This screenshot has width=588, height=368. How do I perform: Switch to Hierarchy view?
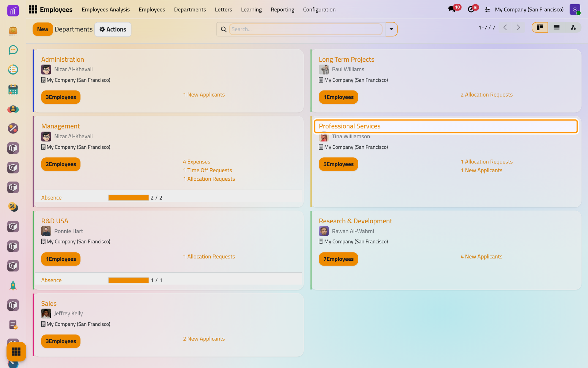pos(573,28)
